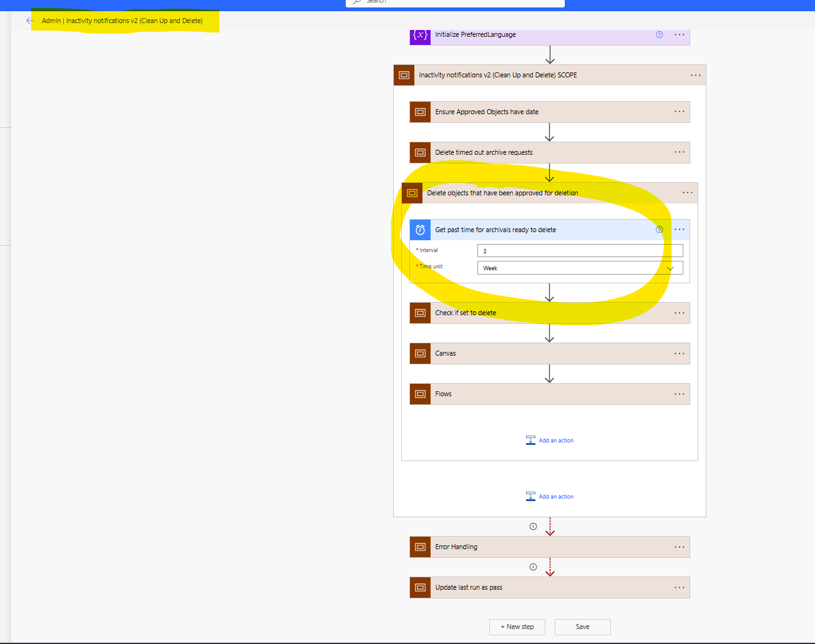Click the Flows action scope icon
The image size is (815, 644).
click(420, 394)
